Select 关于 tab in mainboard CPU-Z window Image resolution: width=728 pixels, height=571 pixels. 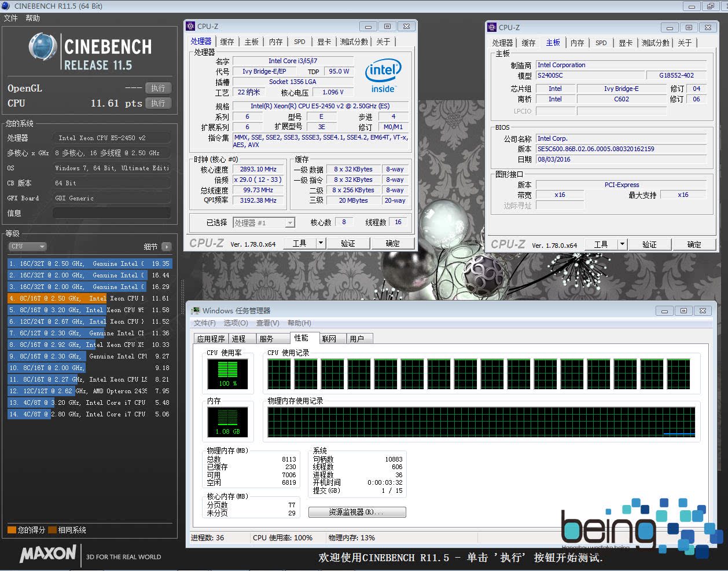[685, 43]
